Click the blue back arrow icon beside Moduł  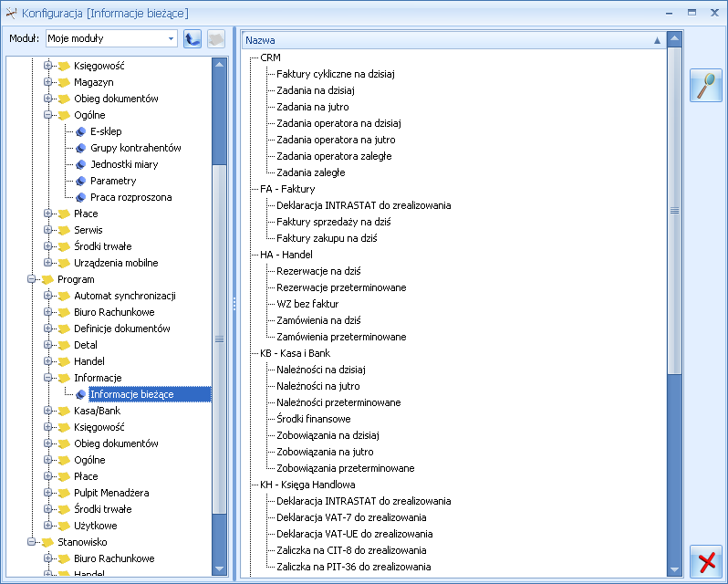point(192,38)
